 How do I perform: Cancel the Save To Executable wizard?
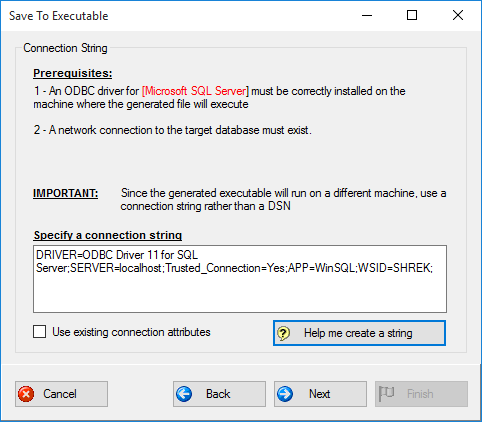(x=61, y=394)
